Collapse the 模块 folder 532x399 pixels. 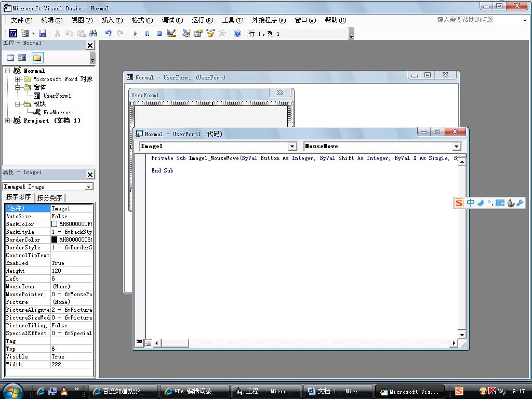tap(17, 104)
